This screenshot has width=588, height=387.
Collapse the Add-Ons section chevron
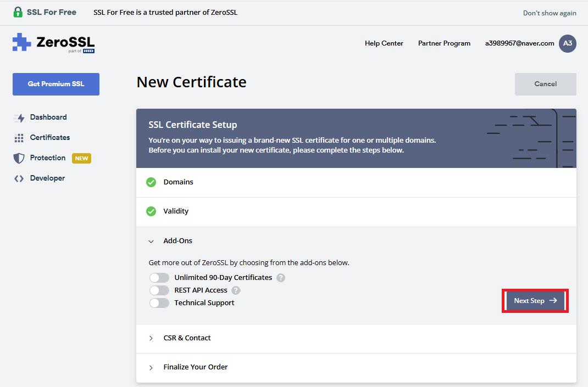151,242
